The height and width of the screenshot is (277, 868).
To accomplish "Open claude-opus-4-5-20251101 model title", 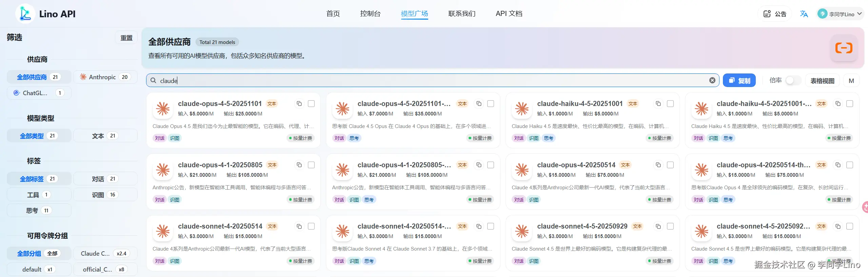I will pyautogui.click(x=220, y=104).
